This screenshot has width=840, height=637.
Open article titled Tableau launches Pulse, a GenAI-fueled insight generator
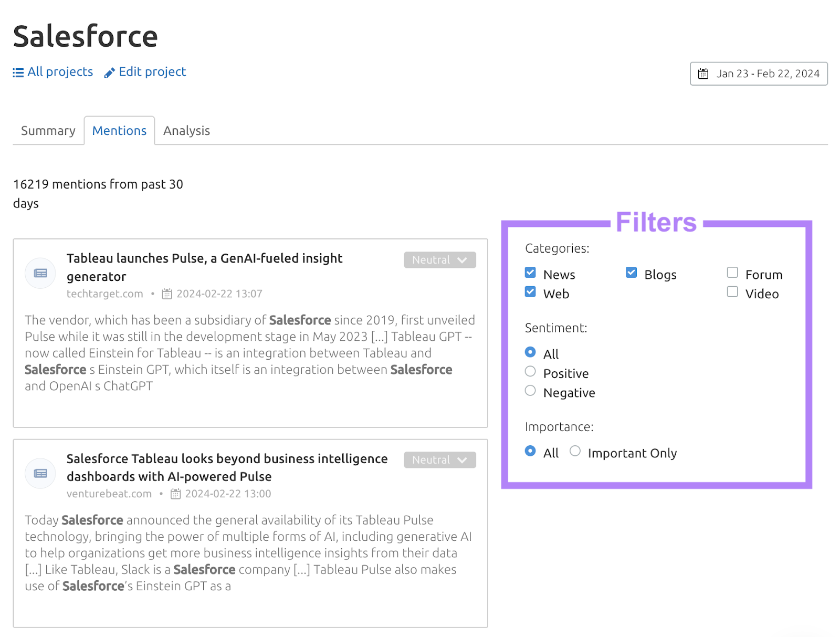tap(205, 267)
